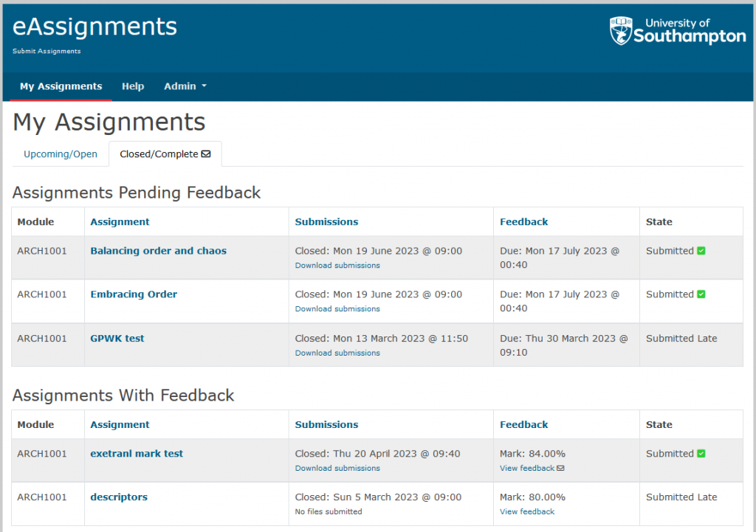Sort pending table by Feedback header
Viewport: 756px width, 532px height.
tap(523, 221)
